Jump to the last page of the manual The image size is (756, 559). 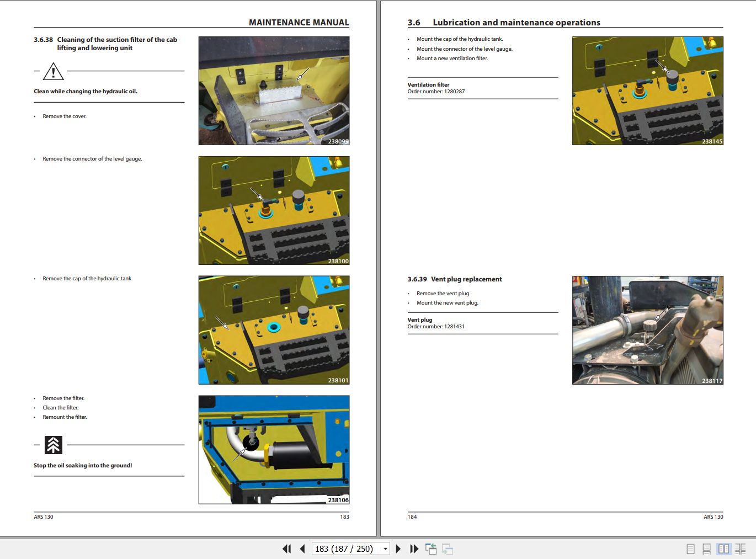point(414,549)
